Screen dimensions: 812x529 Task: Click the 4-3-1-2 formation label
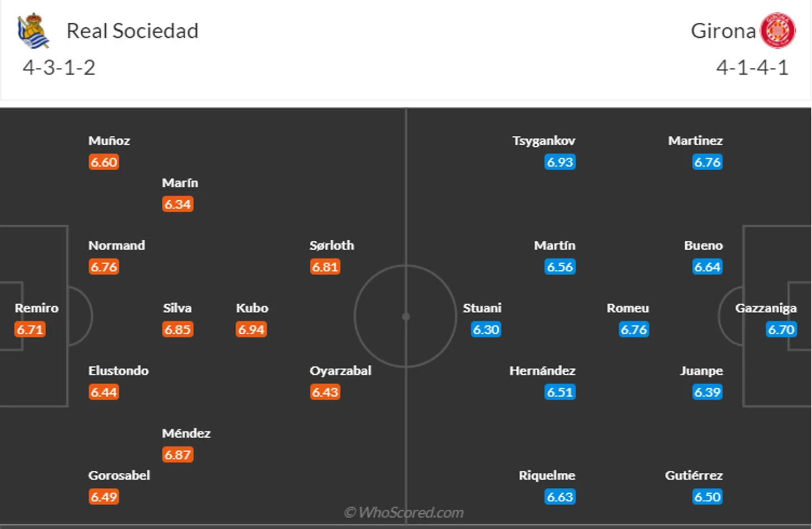point(59,67)
